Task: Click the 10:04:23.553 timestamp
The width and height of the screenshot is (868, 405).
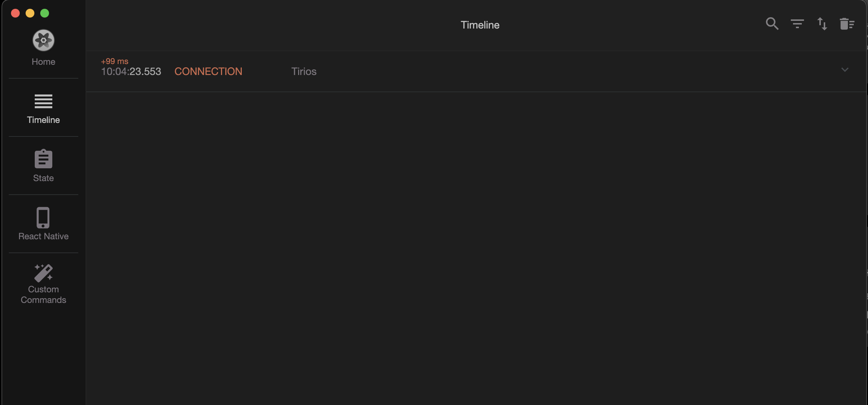Action: [131, 71]
